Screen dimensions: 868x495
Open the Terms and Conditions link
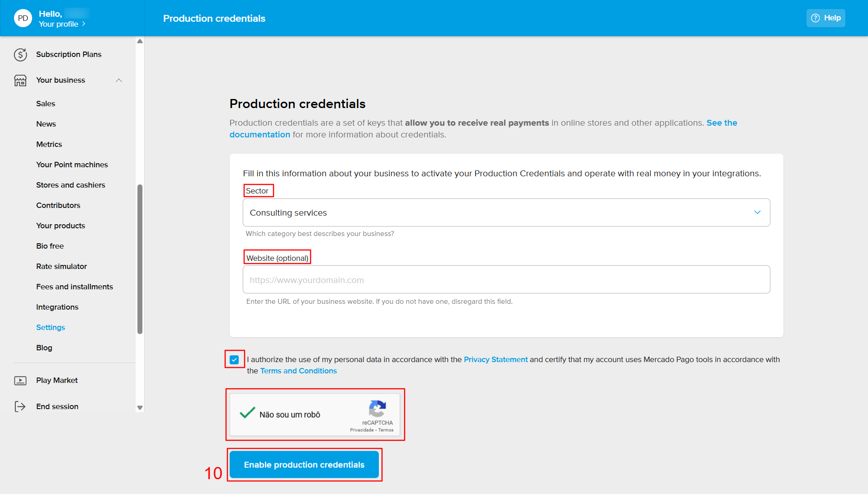298,371
